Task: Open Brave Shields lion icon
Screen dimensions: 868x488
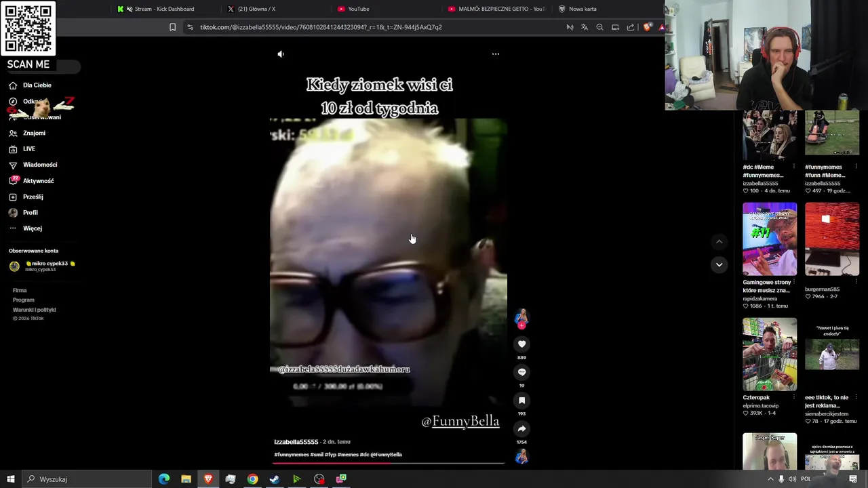Action: 647,27
